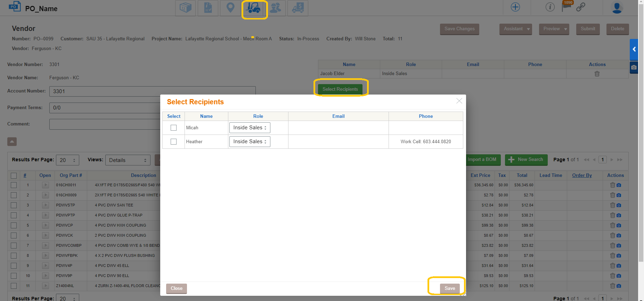Check row 7 PDWVCOMBP checkbox
The image size is (644, 301).
tap(14, 246)
